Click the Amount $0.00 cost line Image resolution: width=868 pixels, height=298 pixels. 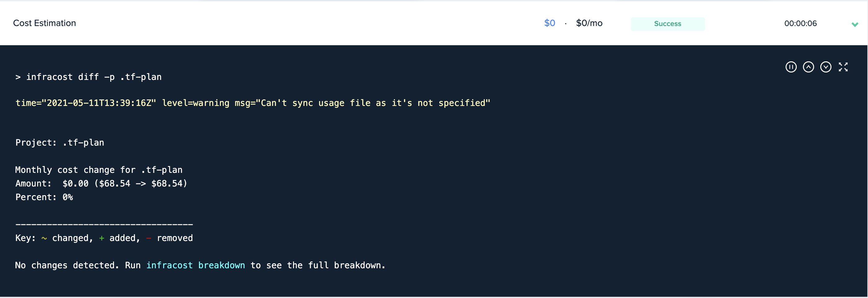pyautogui.click(x=101, y=183)
